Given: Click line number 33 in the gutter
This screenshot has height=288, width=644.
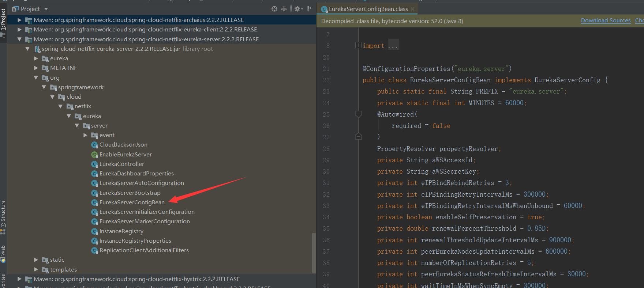Looking at the screenshot, I should [326, 206].
